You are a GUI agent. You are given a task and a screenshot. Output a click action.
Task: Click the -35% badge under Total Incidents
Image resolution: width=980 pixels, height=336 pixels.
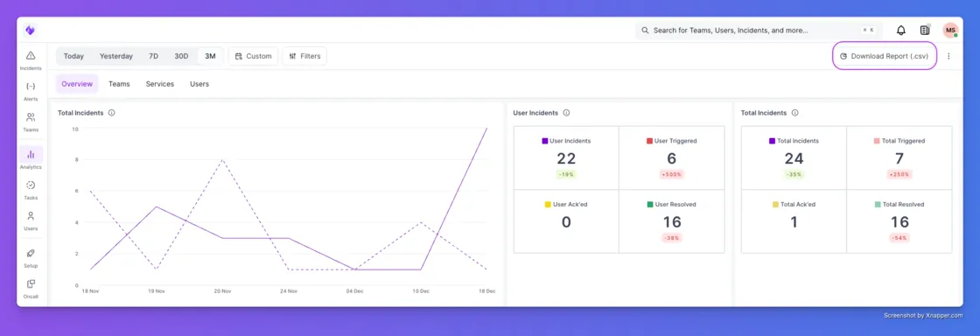pos(794,175)
